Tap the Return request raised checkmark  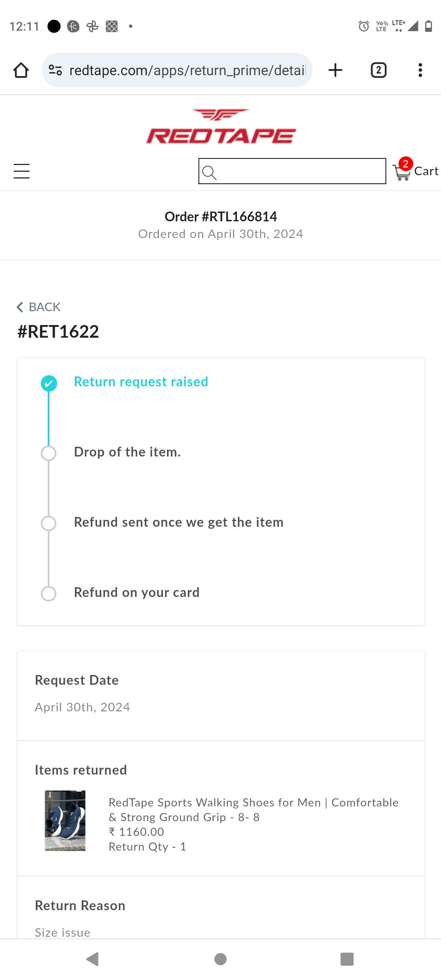49,383
